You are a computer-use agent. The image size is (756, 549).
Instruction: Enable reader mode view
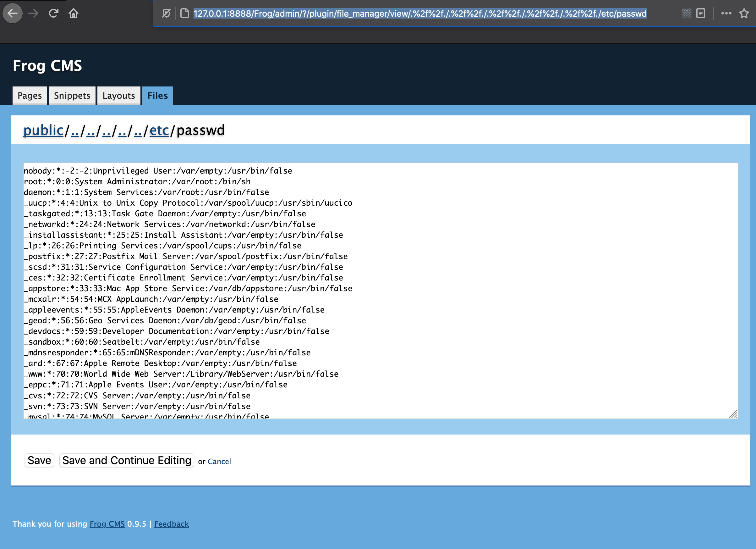[701, 13]
